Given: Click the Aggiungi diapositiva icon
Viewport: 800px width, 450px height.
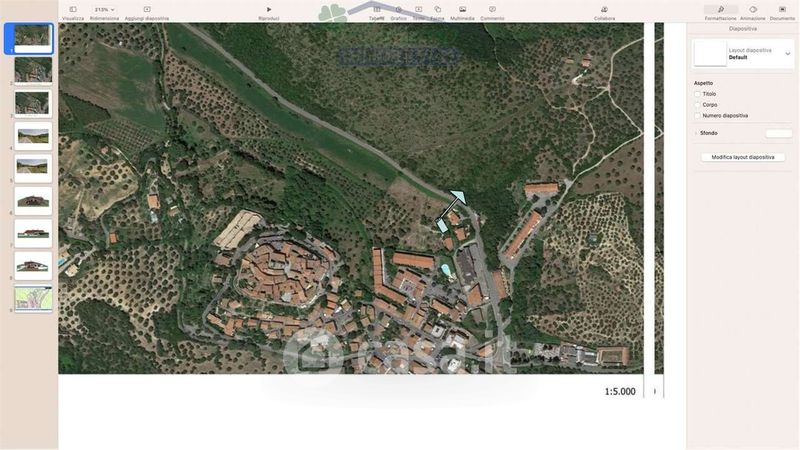Looking at the screenshot, I should click(147, 9).
